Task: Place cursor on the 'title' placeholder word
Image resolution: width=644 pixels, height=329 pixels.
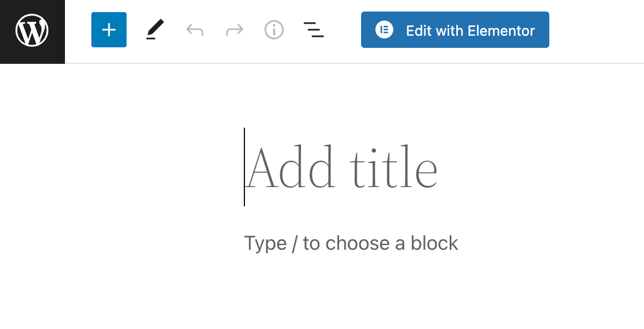Action: 394,167
